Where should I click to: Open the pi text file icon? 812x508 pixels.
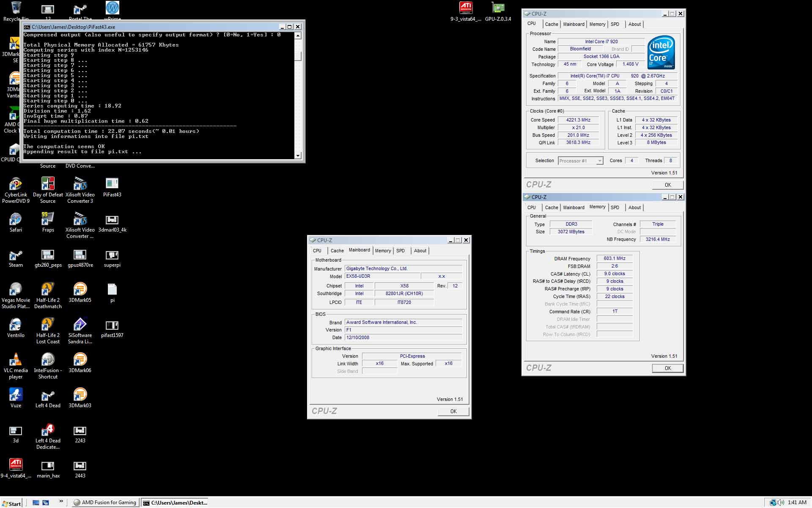click(x=112, y=289)
